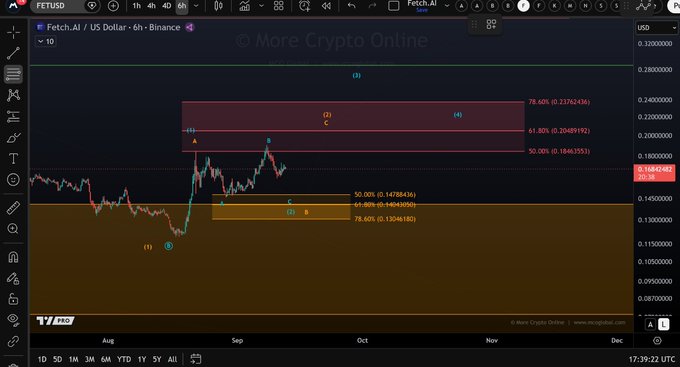
Task: Open the emoji icons tool
Action: pyautogui.click(x=13, y=180)
